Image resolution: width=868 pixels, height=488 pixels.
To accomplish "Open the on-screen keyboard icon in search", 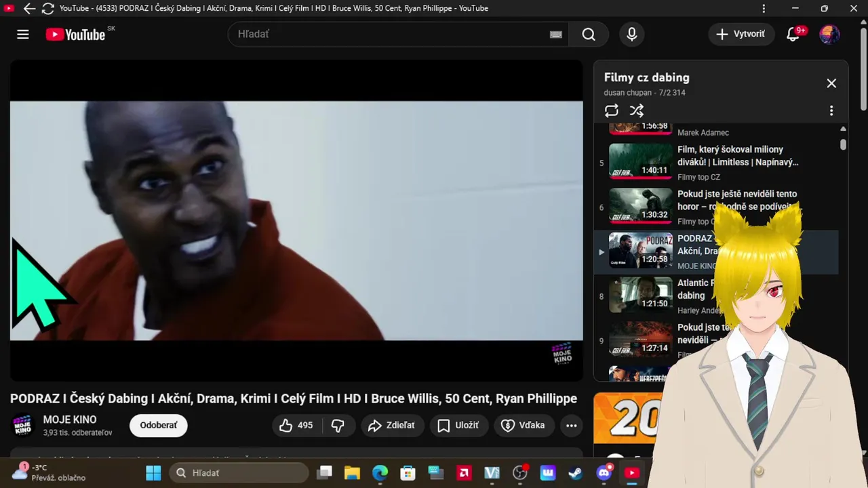I will [x=556, y=35].
